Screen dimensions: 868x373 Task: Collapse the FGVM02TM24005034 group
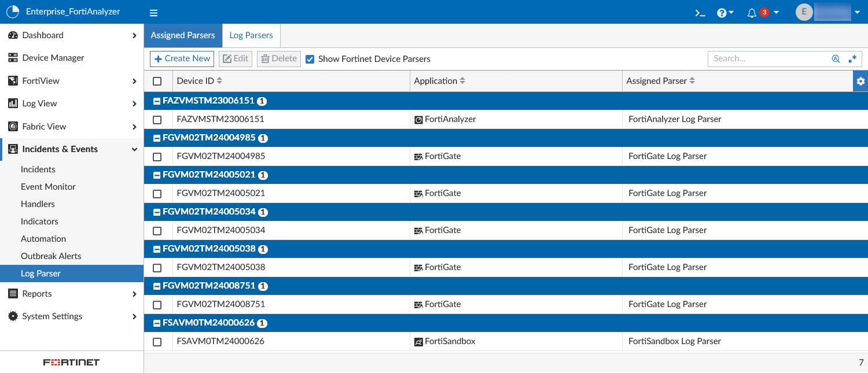tap(157, 212)
